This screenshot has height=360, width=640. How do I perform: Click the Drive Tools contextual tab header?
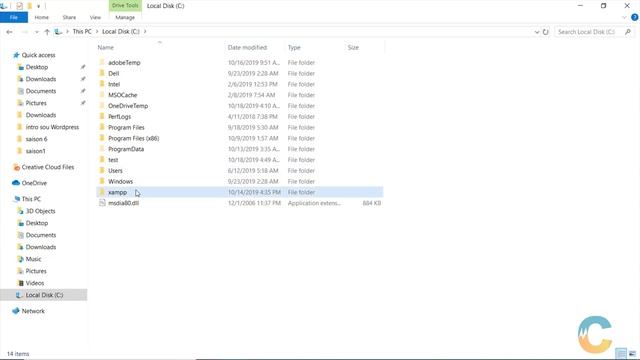click(x=125, y=6)
